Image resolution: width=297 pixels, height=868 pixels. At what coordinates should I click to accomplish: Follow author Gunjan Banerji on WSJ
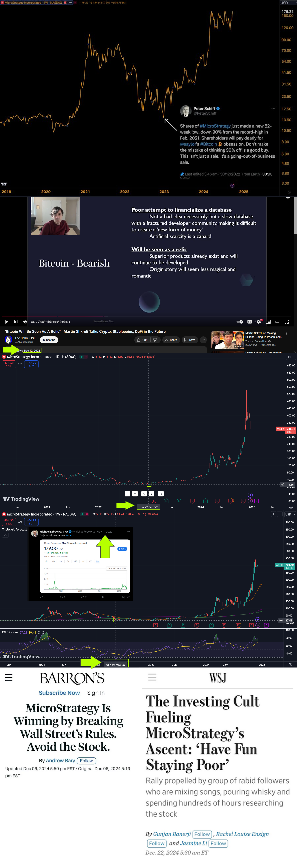202,834
